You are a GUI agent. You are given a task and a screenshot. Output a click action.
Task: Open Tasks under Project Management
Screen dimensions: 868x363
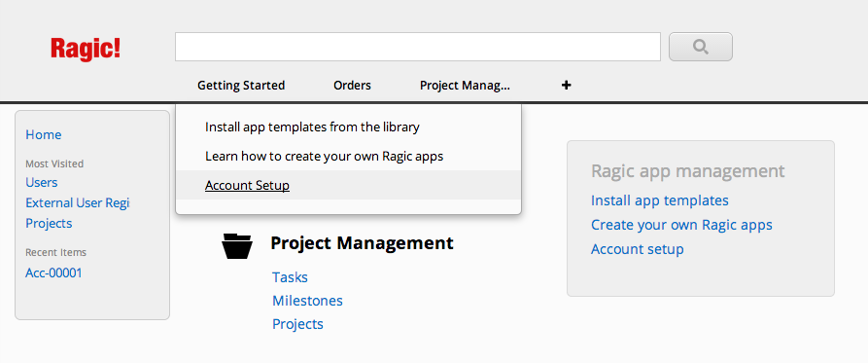pos(290,277)
